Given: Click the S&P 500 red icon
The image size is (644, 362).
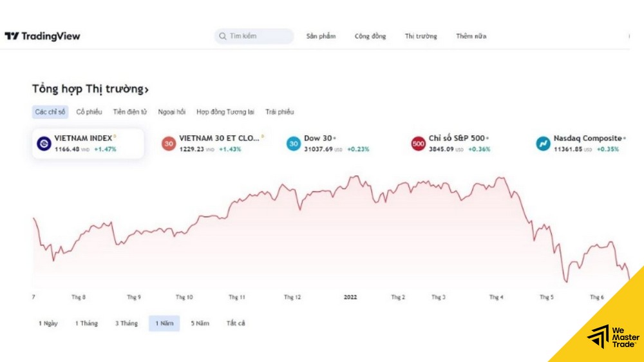Looking at the screenshot, I should (419, 144).
